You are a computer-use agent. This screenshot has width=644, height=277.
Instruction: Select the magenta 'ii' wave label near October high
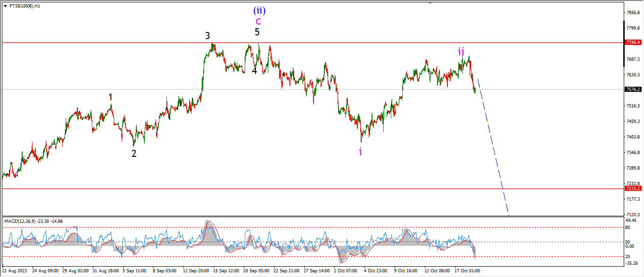[461, 51]
